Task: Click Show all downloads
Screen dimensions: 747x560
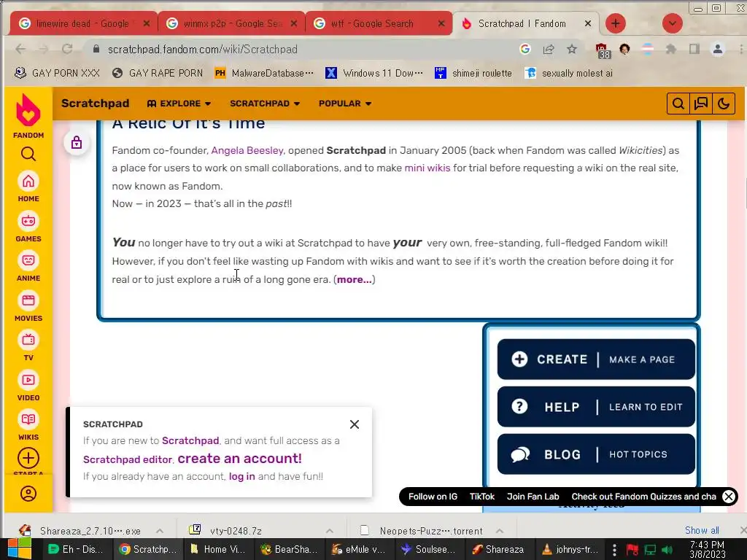Action: pos(702,530)
